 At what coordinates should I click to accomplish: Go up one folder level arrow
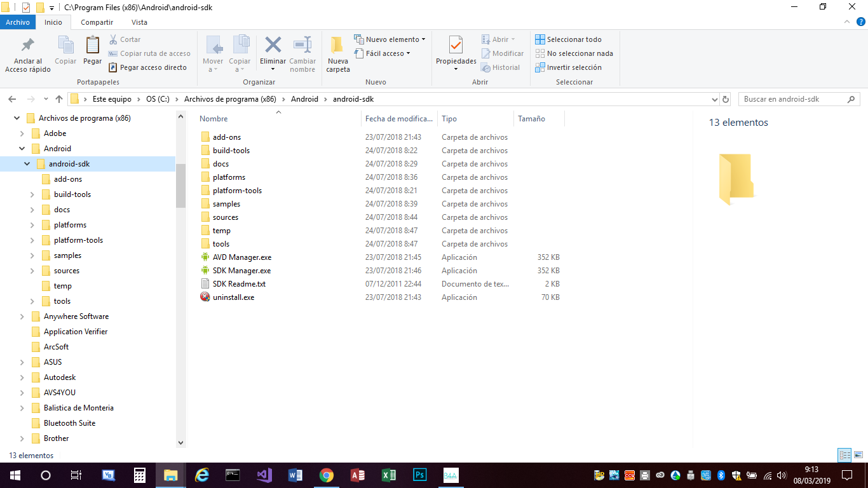click(59, 99)
